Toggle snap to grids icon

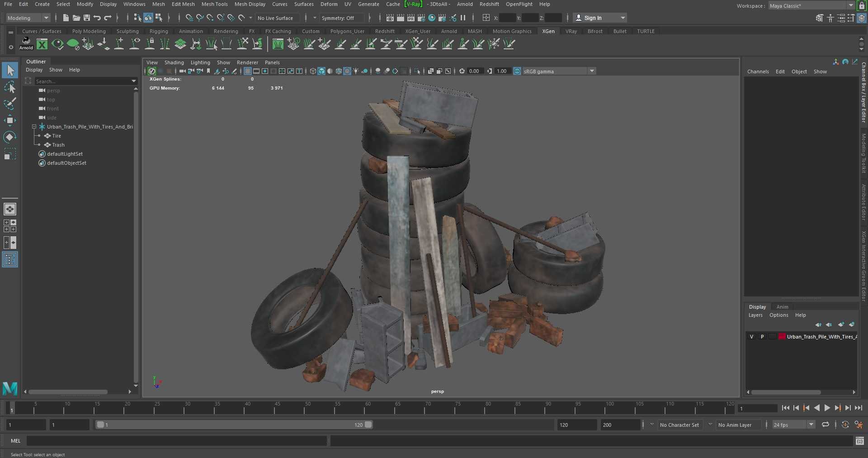point(189,18)
